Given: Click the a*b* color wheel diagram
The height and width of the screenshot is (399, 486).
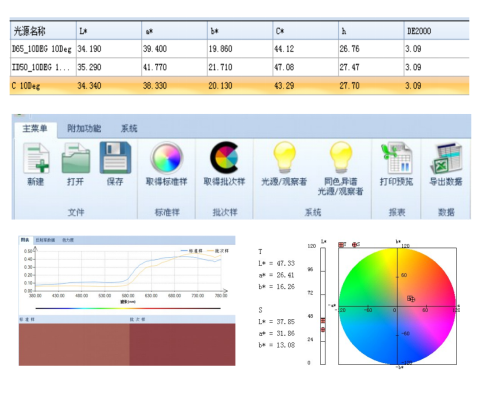Looking at the screenshot, I should [x=397, y=306].
